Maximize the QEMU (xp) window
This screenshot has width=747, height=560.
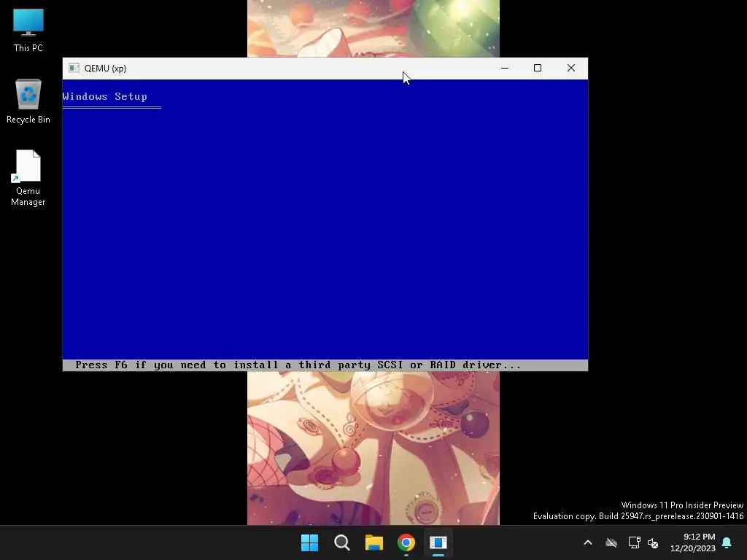tap(538, 68)
